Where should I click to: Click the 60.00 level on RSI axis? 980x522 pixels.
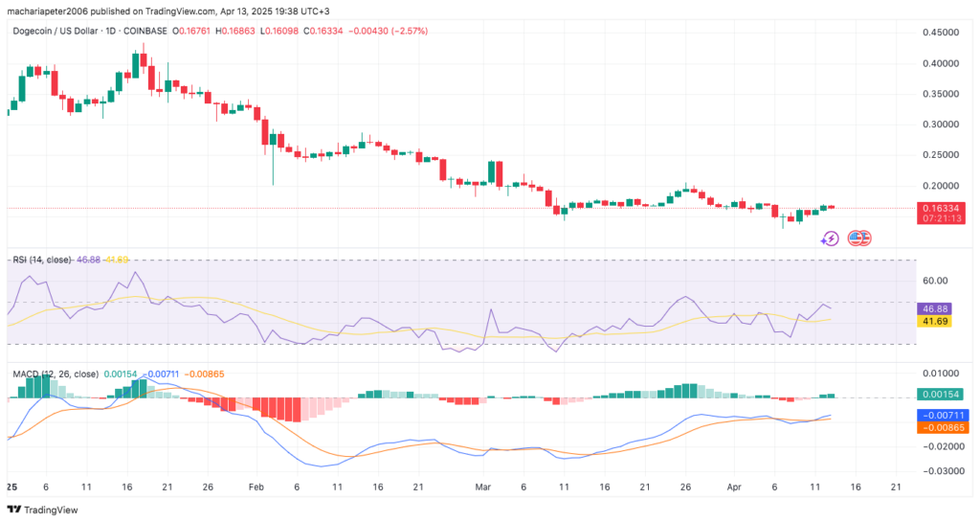click(935, 281)
